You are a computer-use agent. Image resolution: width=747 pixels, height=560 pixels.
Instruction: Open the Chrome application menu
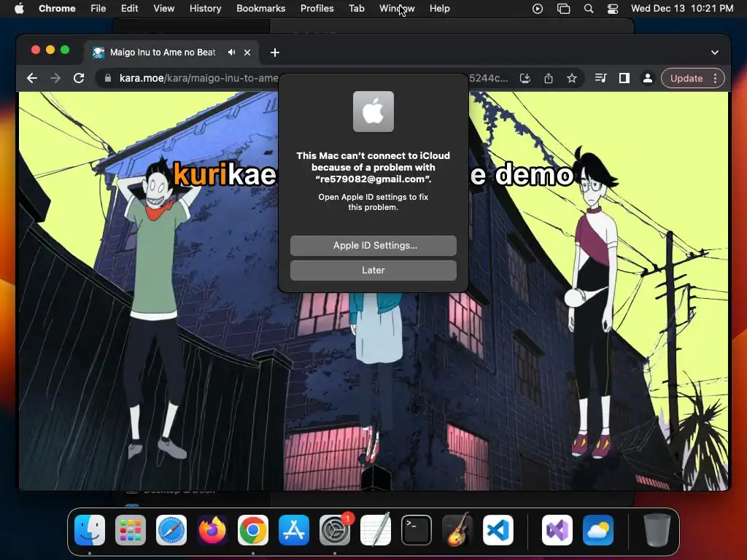pos(57,9)
